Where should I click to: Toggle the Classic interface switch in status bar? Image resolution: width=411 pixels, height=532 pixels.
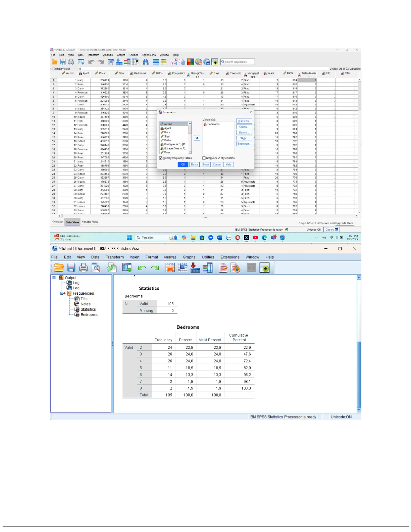332,230
